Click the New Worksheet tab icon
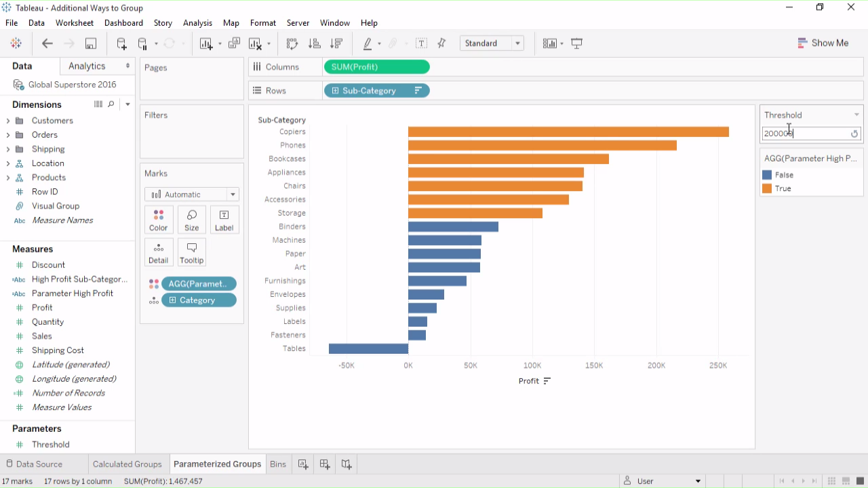Image resolution: width=868 pixels, height=488 pixels. [303, 464]
